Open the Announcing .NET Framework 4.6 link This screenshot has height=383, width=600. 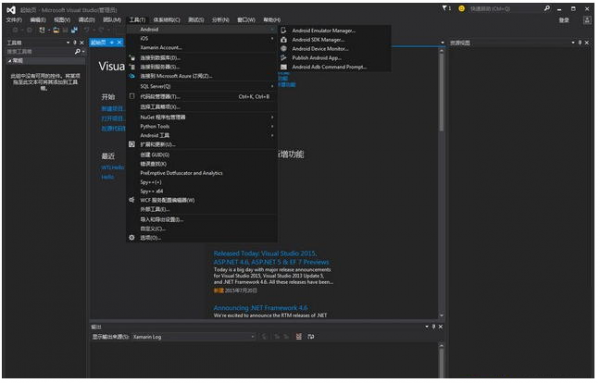[261, 309]
